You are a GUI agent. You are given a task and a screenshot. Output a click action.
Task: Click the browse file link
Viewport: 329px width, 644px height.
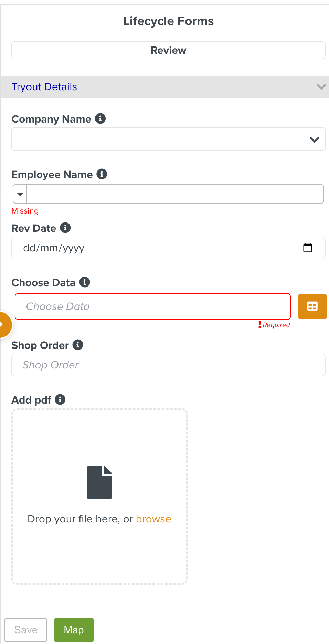click(153, 519)
